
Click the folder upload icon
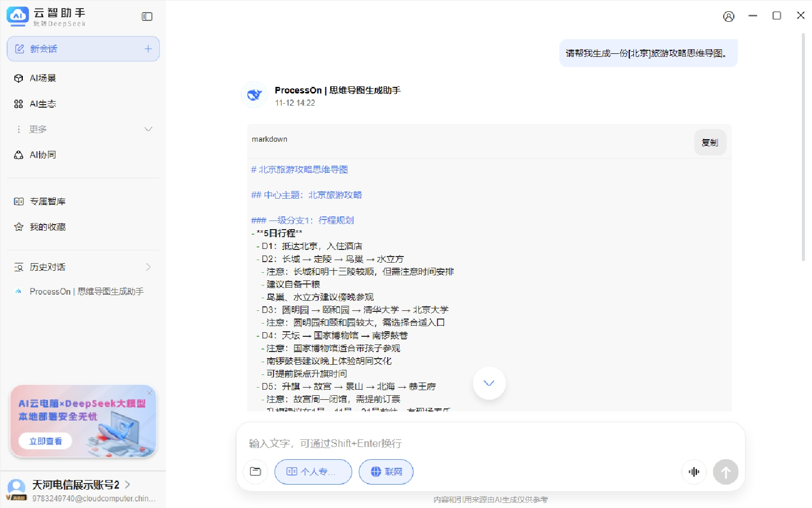[255, 471]
